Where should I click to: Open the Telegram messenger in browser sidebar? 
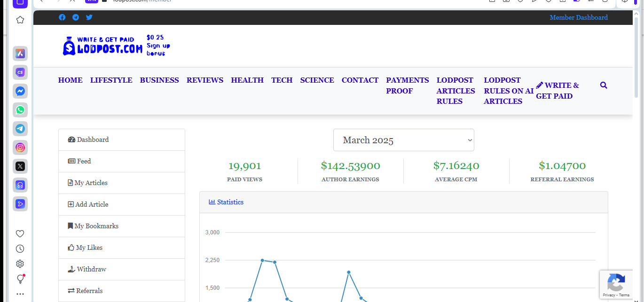click(x=20, y=129)
